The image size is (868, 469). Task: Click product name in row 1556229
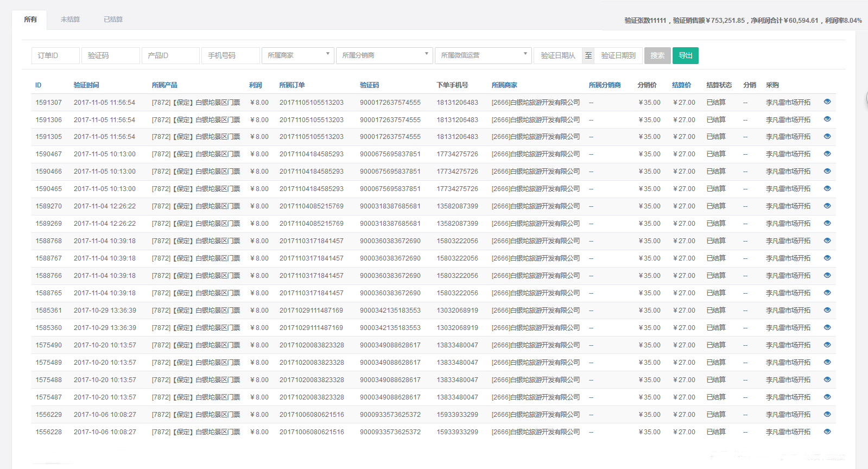(x=196, y=415)
